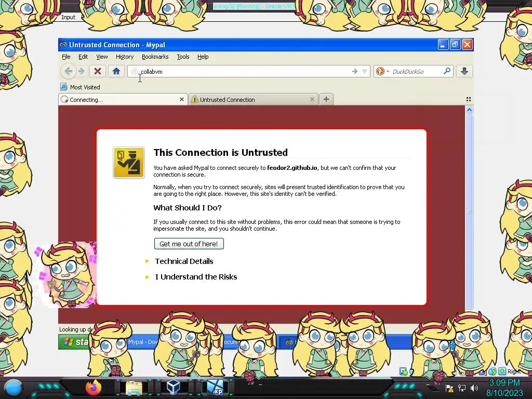Click the Action Center flag tray icon

click(x=449, y=388)
